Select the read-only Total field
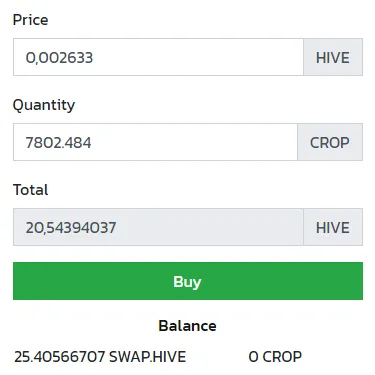Screen dimensions: 375x375 (158, 227)
